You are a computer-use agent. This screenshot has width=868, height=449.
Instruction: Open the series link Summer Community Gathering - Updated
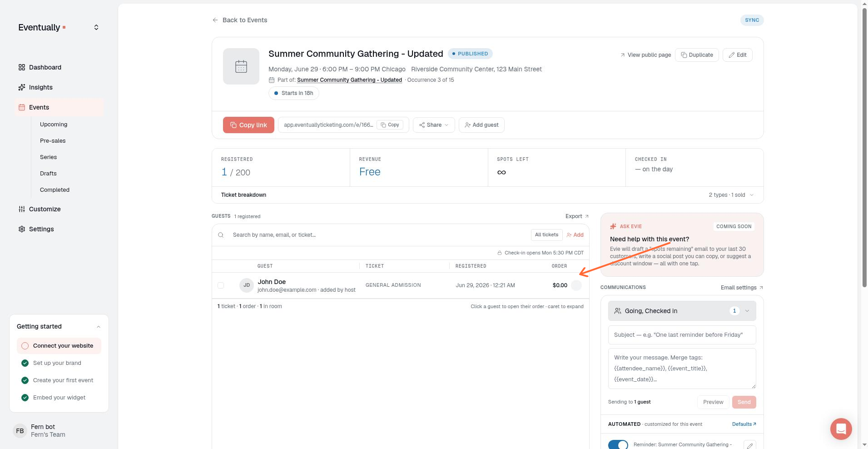pos(349,80)
